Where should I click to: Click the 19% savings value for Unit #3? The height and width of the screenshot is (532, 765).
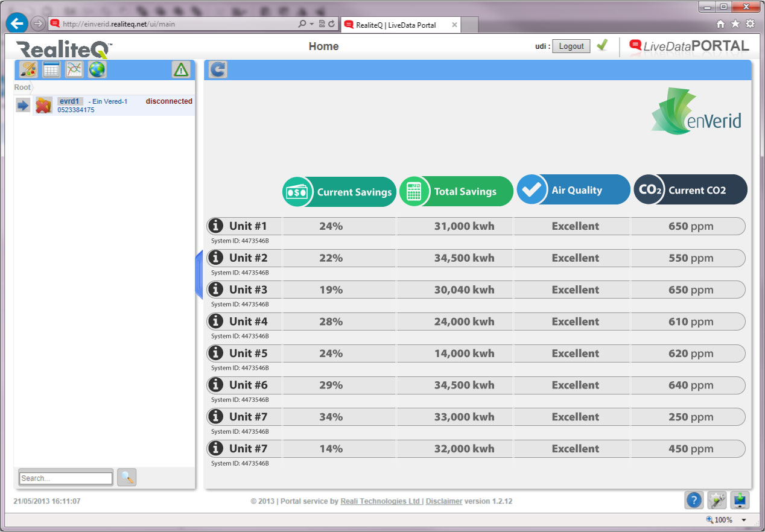(331, 290)
